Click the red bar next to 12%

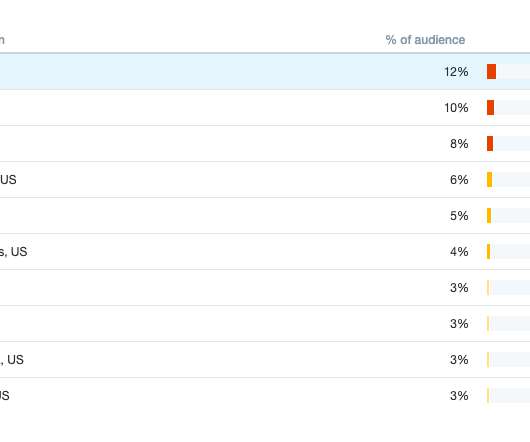click(491, 72)
